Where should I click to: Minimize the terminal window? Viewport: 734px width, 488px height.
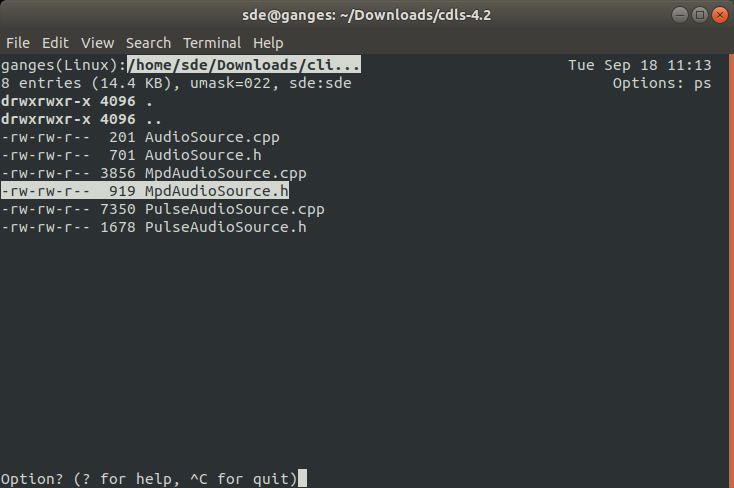680,15
